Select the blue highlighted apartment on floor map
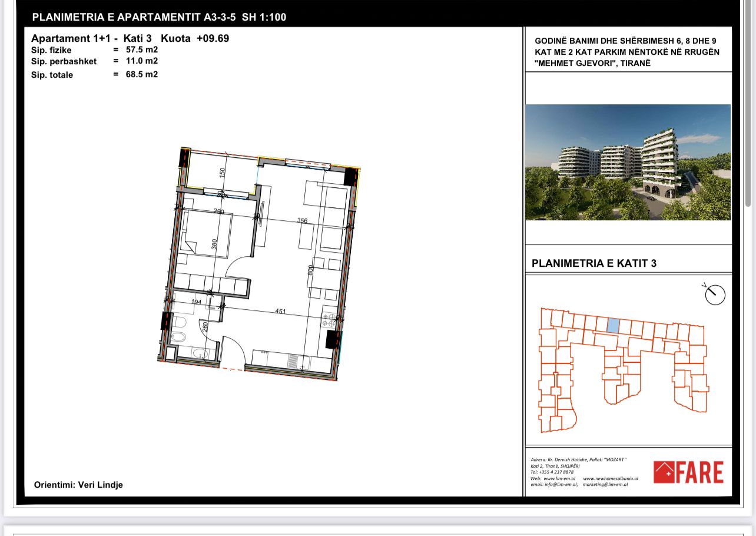This screenshot has height=536, width=756. click(613, 325)
